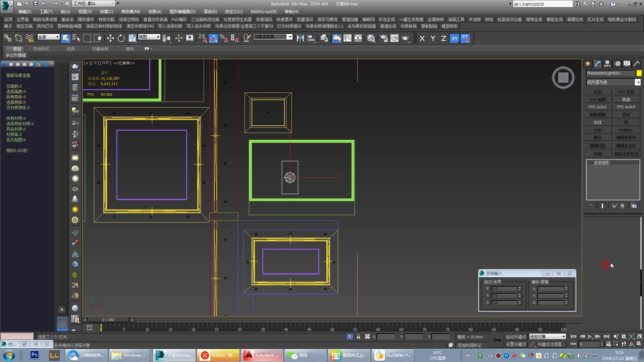644x362 pixels.
Task: Apply the UVW 贴图 modifier
Action: tap(597, 99)
